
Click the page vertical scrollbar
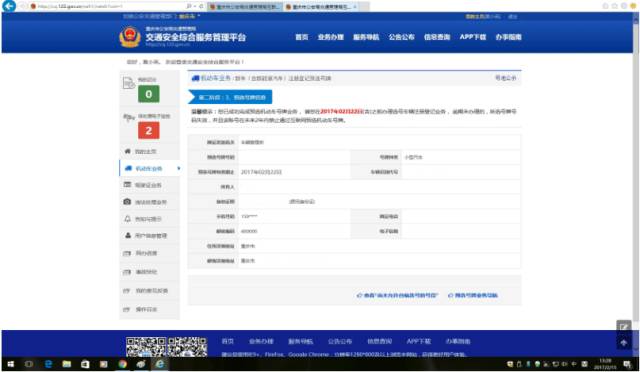636,184
